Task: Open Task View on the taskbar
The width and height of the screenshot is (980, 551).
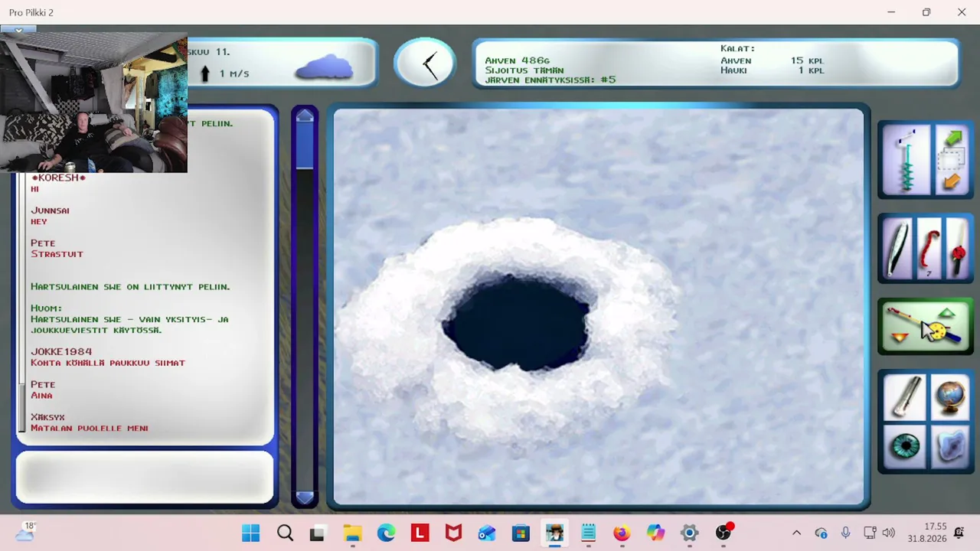Action: click(x=318, y=533)
